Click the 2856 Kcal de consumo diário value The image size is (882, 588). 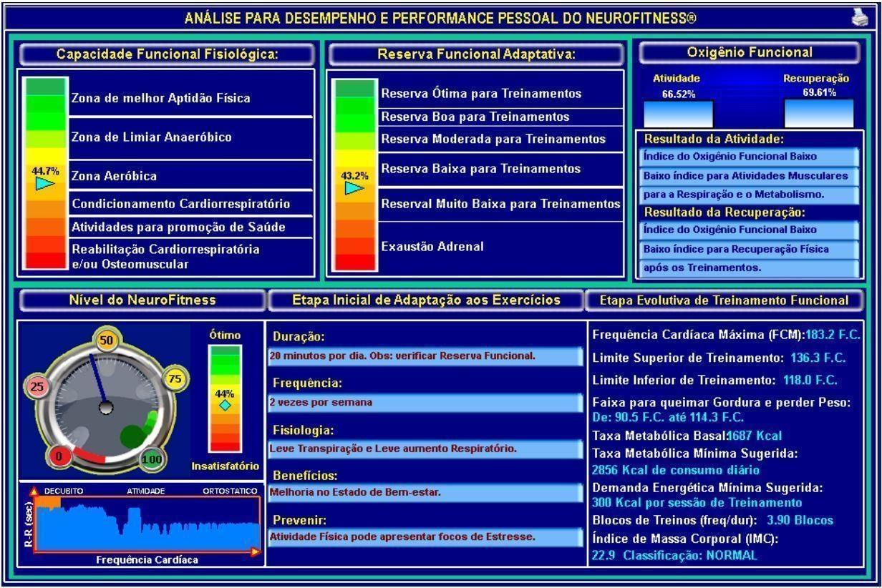(676, 470)
